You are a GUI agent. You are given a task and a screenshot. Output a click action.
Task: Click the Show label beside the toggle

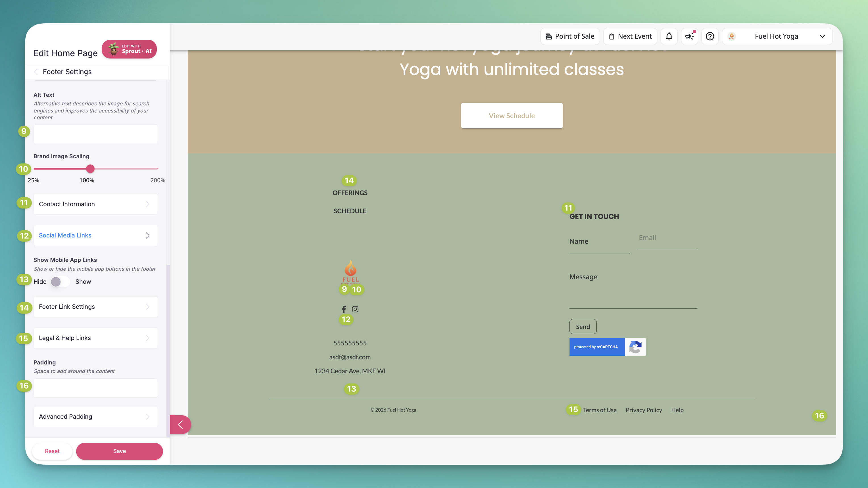[x=83, y=282]
